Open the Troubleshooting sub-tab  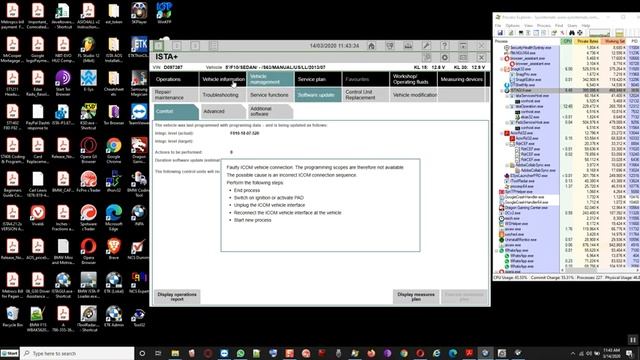tap(222, 95)
